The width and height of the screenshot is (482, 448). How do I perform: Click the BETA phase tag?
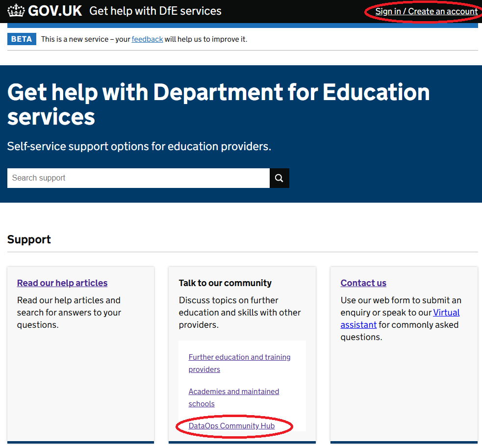click(22, 39)
